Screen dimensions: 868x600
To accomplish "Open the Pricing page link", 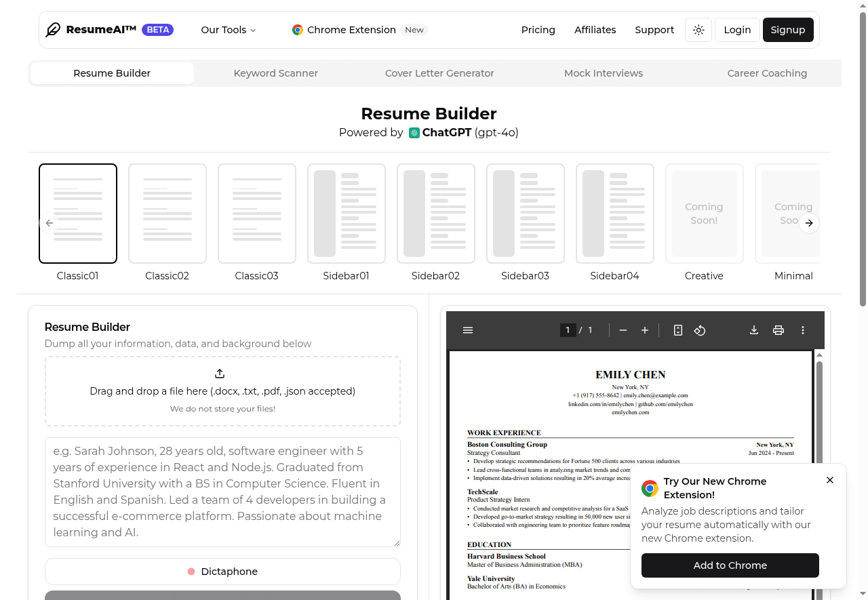I will tap(538, 30).
